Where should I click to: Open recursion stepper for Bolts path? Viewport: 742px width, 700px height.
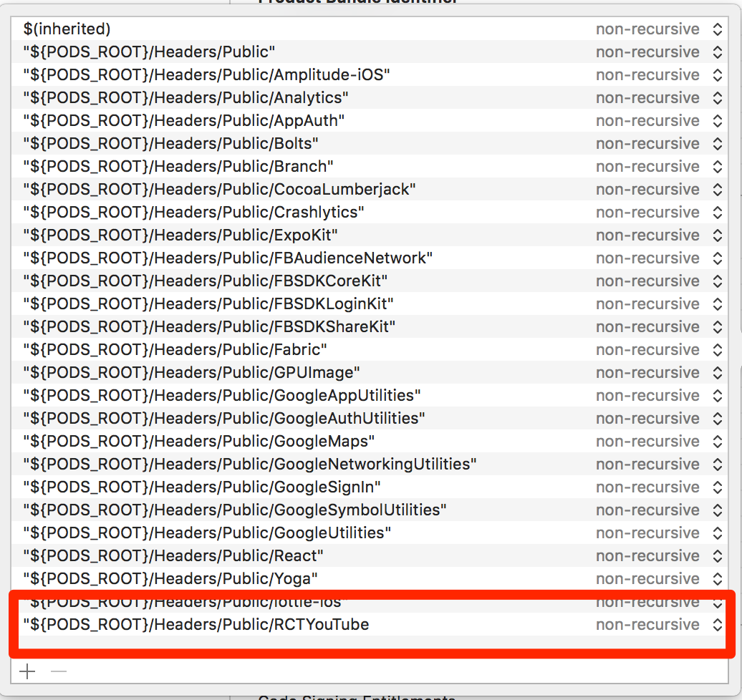click(x=718, y=143)
